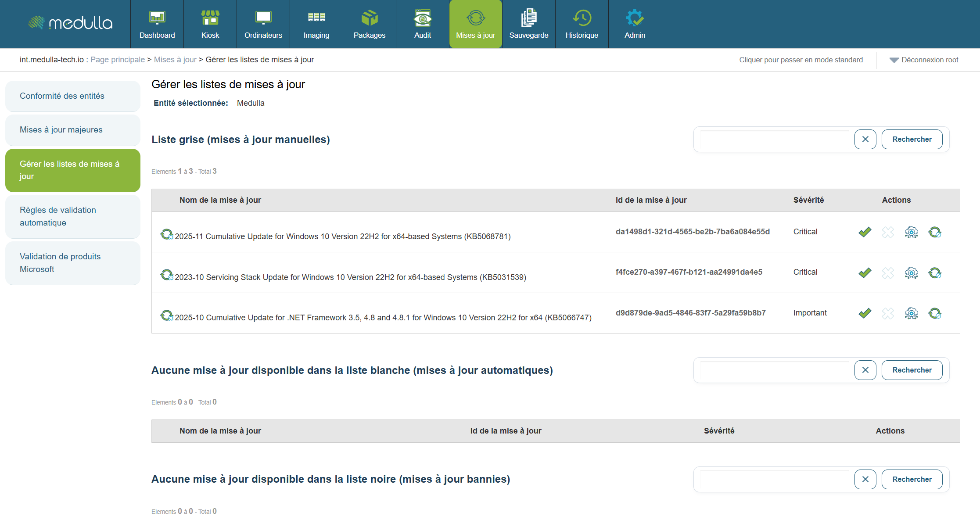
Task: Click cloud gear icon for KB5068781 row
Action: coord(911,232)
